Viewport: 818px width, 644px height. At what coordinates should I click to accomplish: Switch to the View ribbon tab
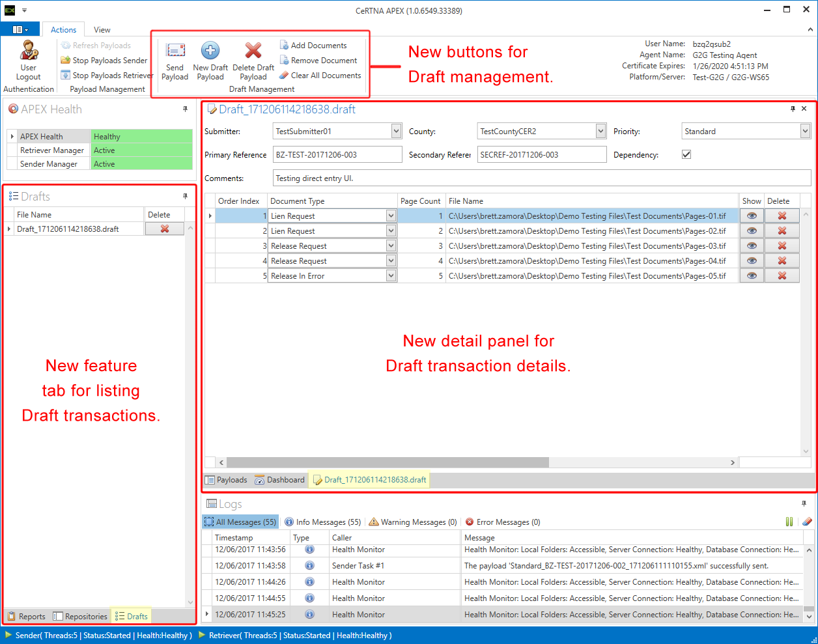[102, 30]
